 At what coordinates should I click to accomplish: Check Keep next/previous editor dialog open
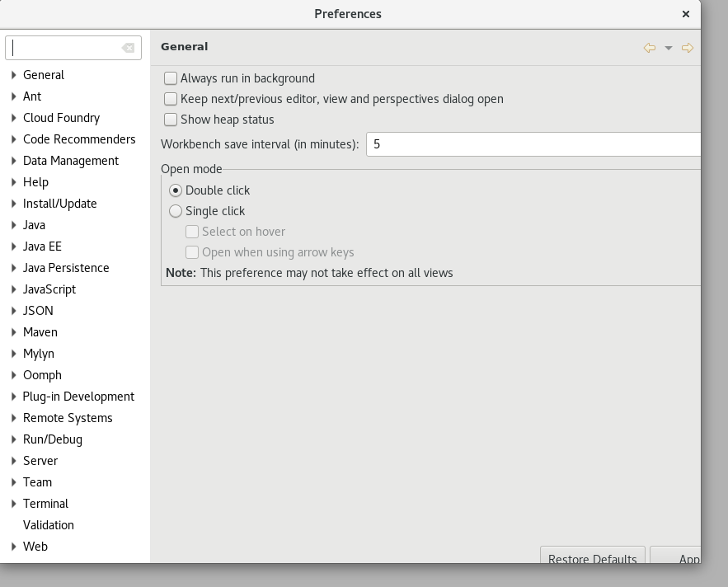coord(171,99)
